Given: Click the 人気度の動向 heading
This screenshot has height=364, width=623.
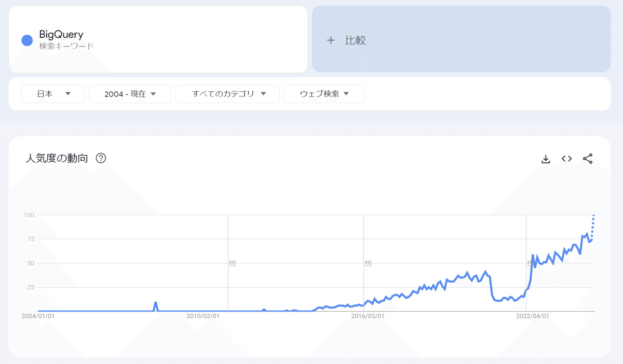Looking at the screenshot, I should (x=57, y=158).
